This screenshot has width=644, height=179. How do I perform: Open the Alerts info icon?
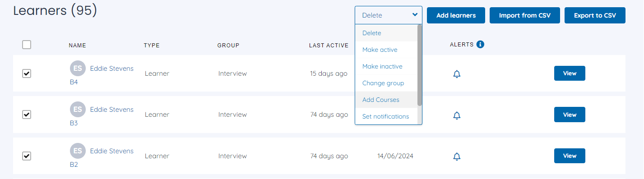480,44
